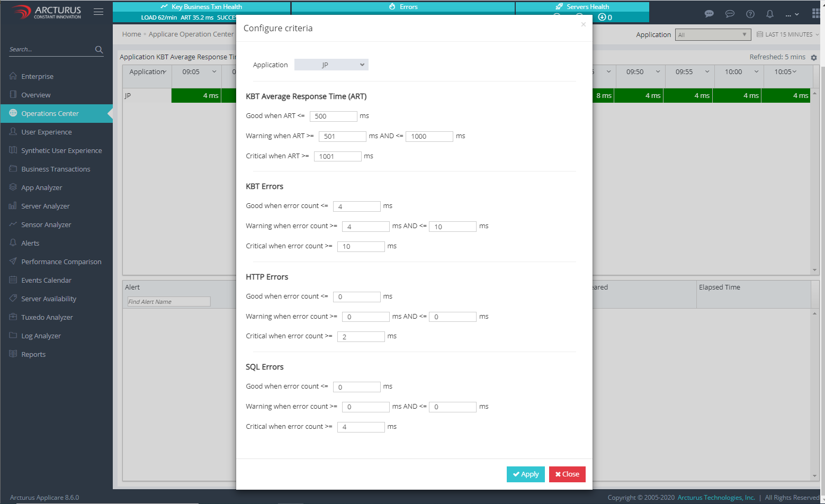This screenshot has height=504, width=825.
Task: Click the Alerts bell icon in sidebar
Action: click(13, 243)
